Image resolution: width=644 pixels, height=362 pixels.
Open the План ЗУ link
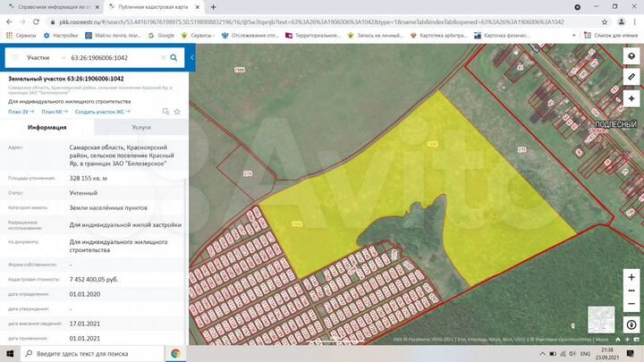click(19, 112)
